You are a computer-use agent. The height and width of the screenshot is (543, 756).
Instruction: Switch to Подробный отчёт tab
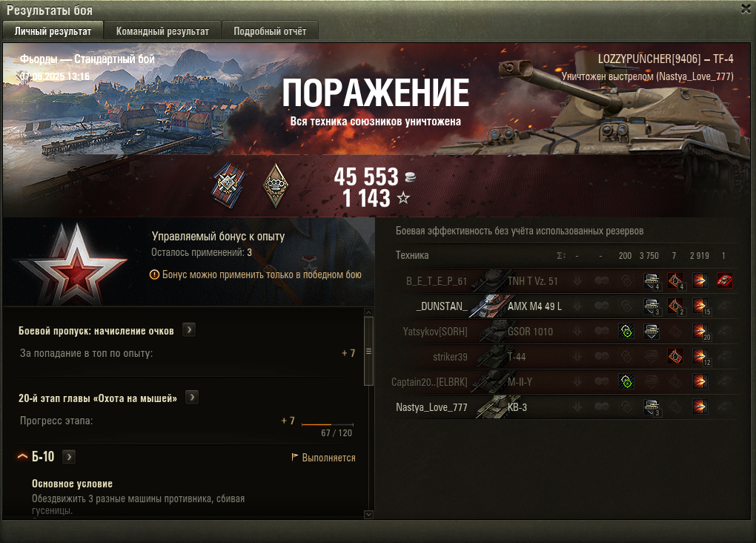point(270,31)
